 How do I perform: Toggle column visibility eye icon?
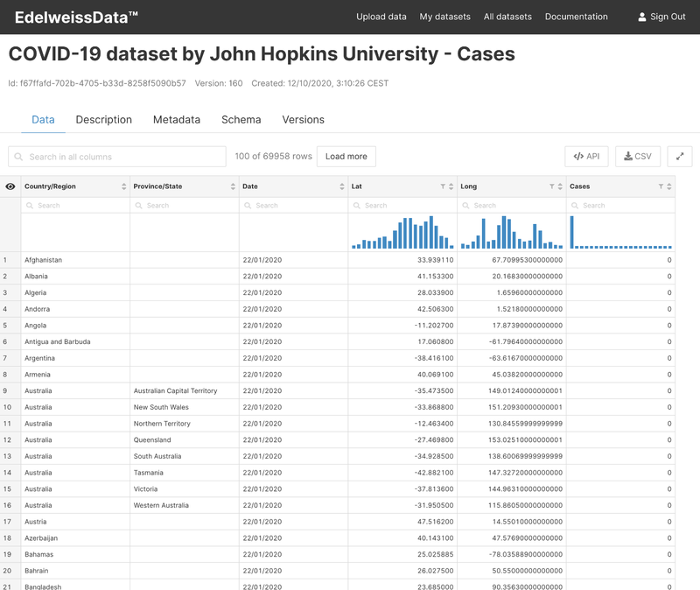click(10, 186)
